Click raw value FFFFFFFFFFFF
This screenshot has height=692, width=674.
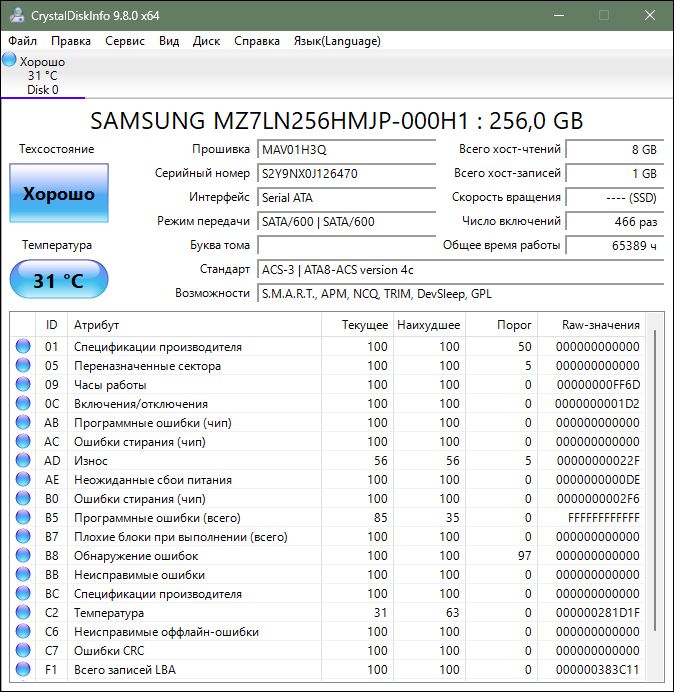(603, 518)
